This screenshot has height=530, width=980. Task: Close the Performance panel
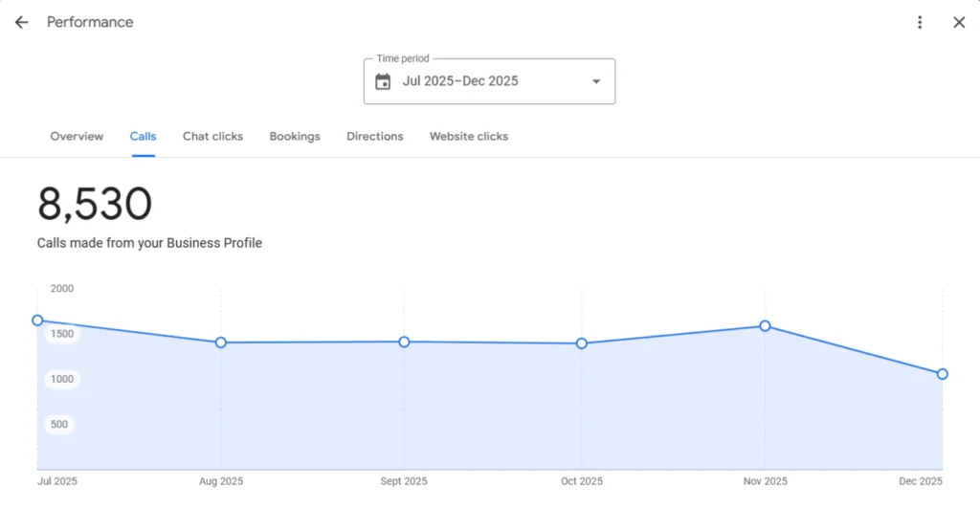pos(959,22)
